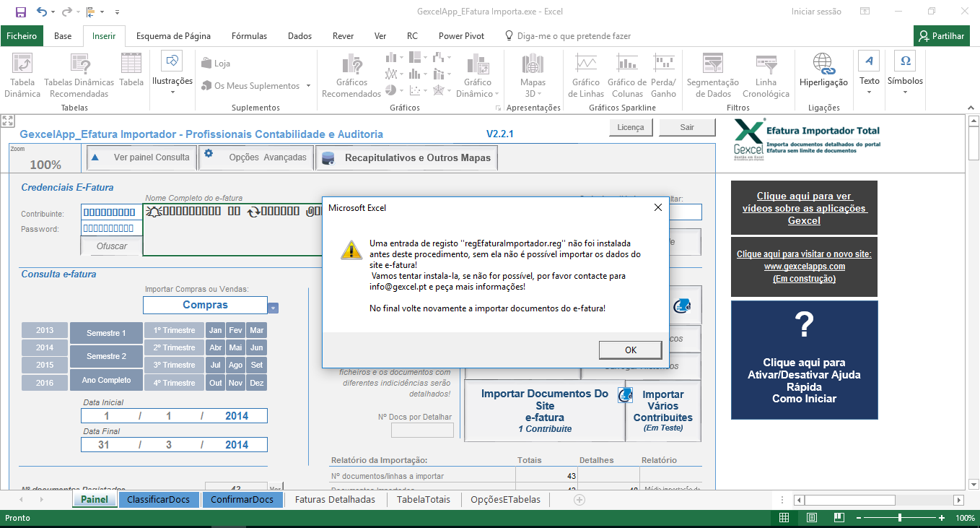Switch to the Fórmulas ribbon tab

[249, 36]
